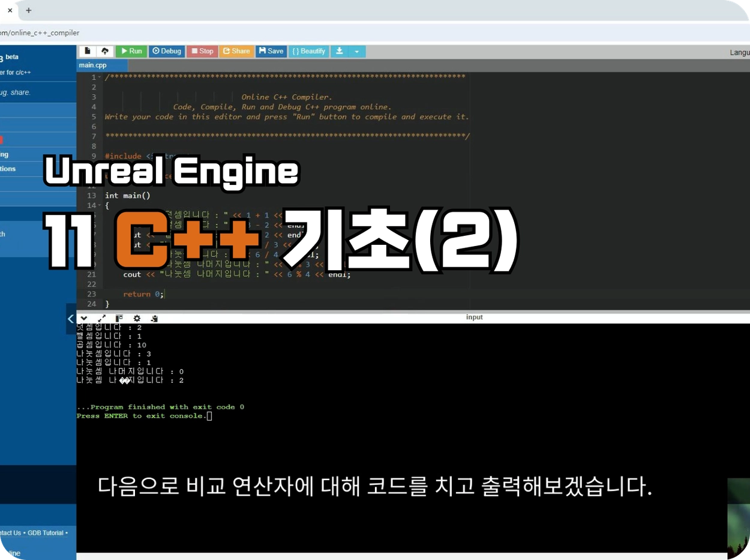Save the code with Save button
This screenshot has height=560, width=750.
(x=271, y=51)
